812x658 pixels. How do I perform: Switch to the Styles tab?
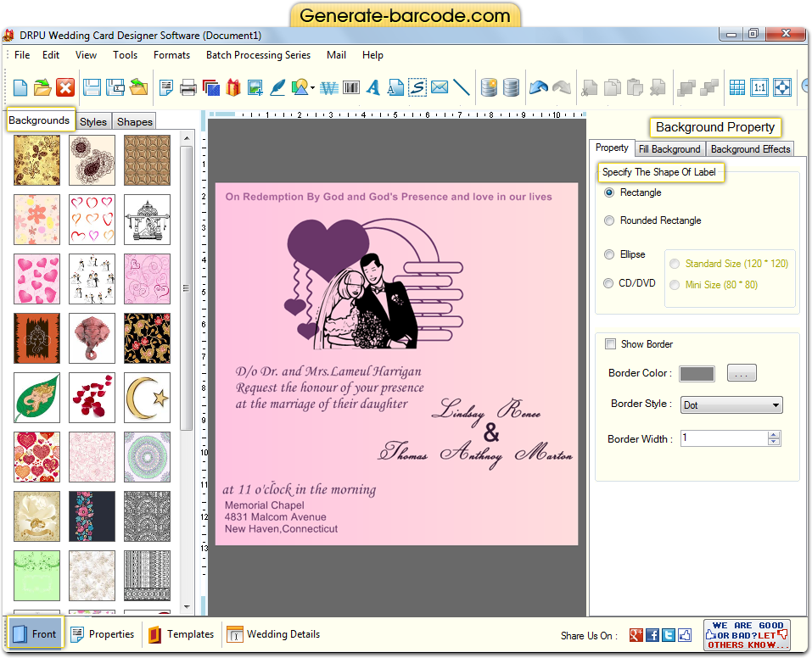click(x=93, y=121)
